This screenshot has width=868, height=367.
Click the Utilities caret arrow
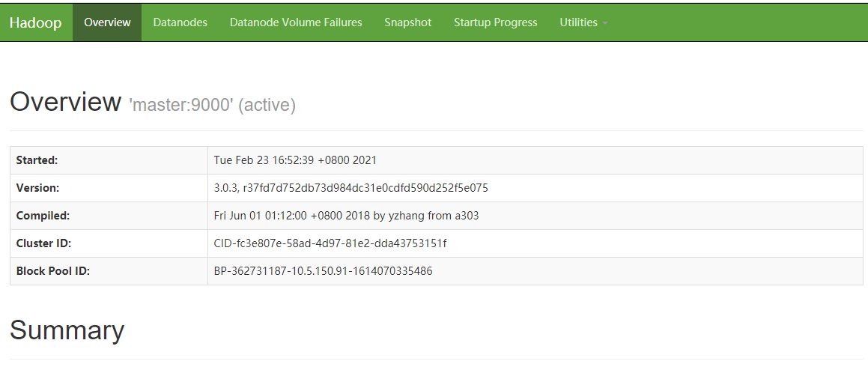click(x=605, y=24)
